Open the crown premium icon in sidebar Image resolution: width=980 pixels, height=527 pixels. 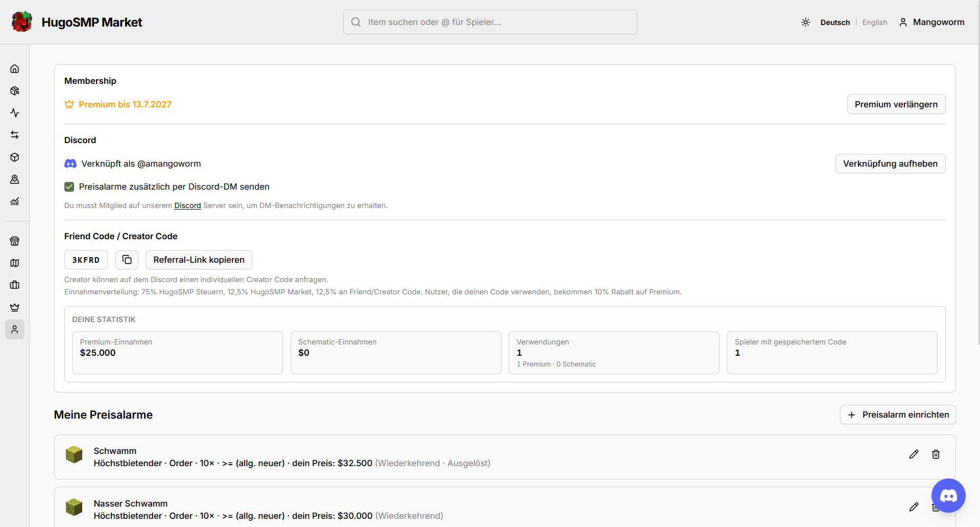click(15, 307)
